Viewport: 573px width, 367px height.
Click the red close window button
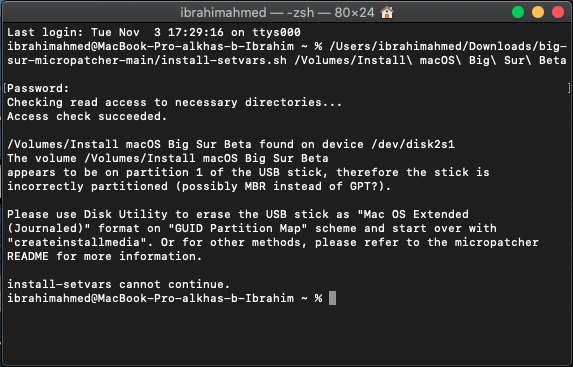558,12
